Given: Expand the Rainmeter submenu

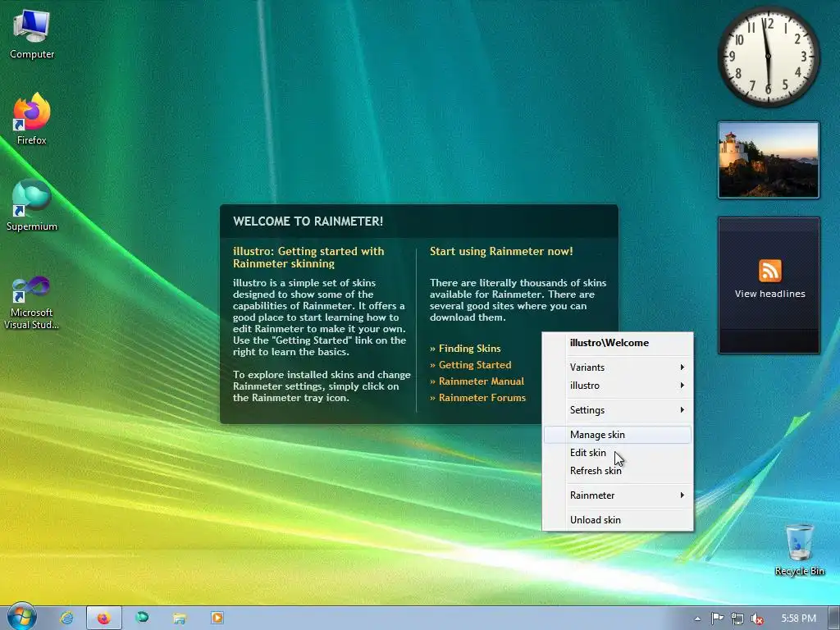Looking at the screenshot, I should (x=618, y=495).
